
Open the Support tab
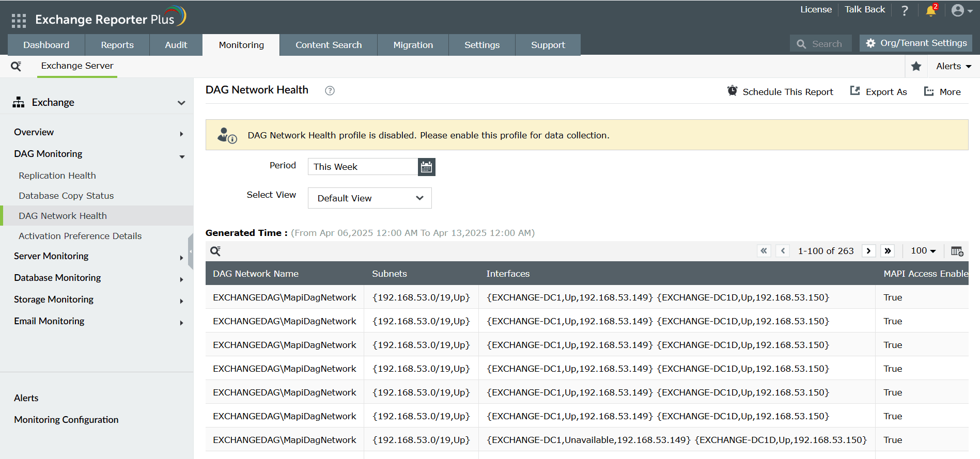coord(548,45)
